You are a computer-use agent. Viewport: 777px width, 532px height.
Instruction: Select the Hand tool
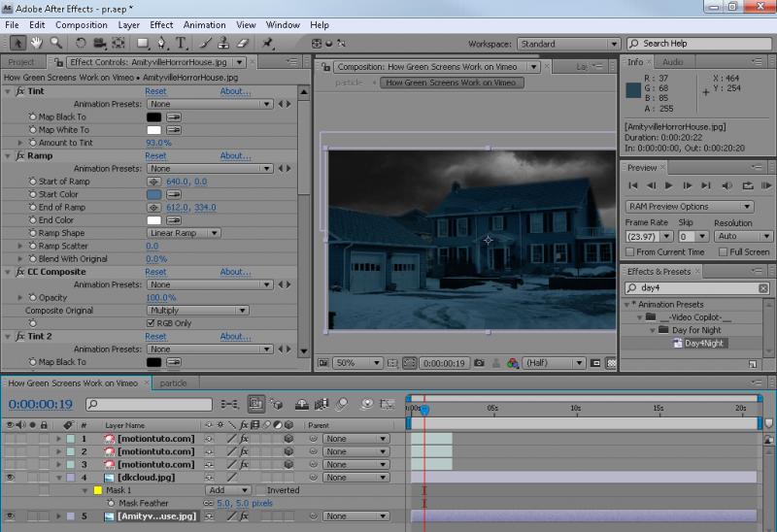(x=37, y=44)
